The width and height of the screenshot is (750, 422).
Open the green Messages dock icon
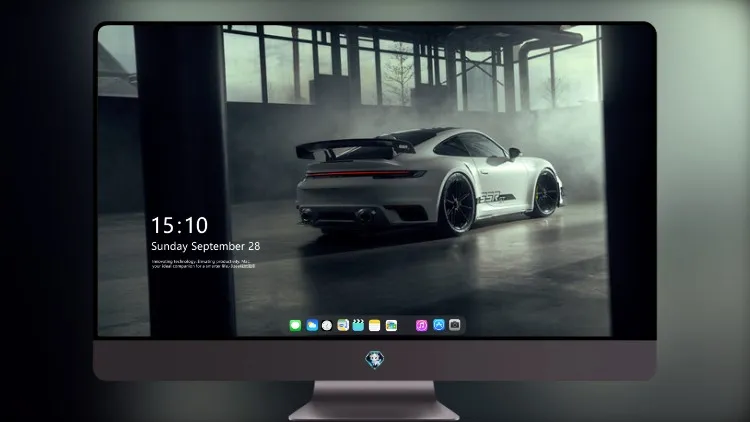point(295,326)
